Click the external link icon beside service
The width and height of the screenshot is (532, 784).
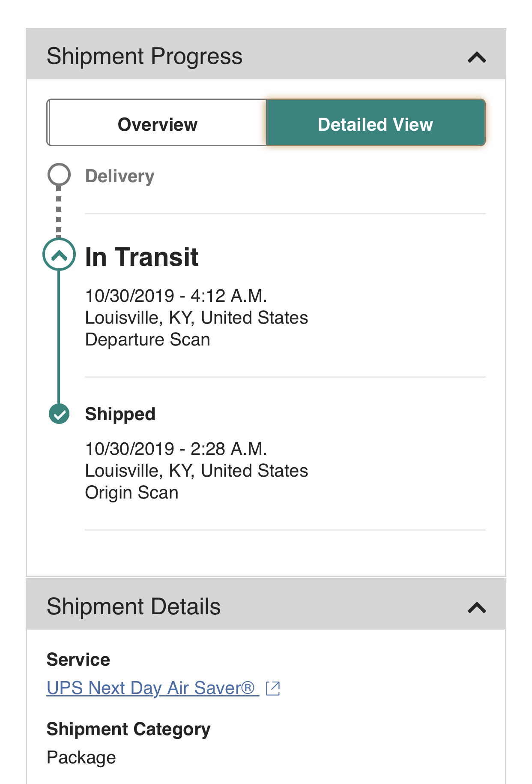click(273, 688)
